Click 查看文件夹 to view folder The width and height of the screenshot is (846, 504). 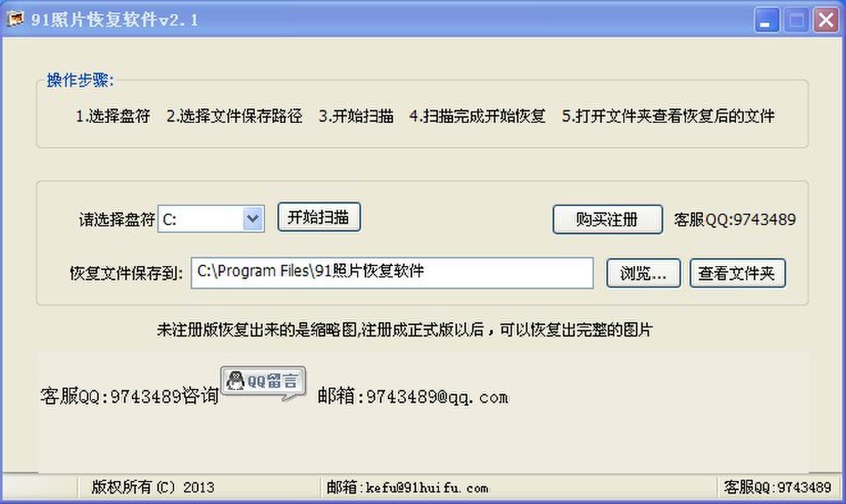pyautogui.click(x=737, y=273)
